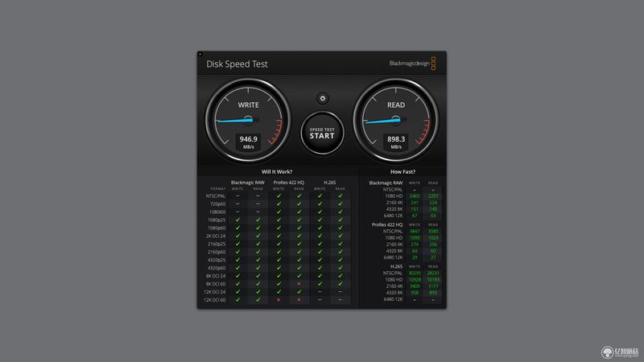The width and height of the screenshot is (644, 362).
Task: Click the 'Will It Work?' heading
Action: coord(277,172)
